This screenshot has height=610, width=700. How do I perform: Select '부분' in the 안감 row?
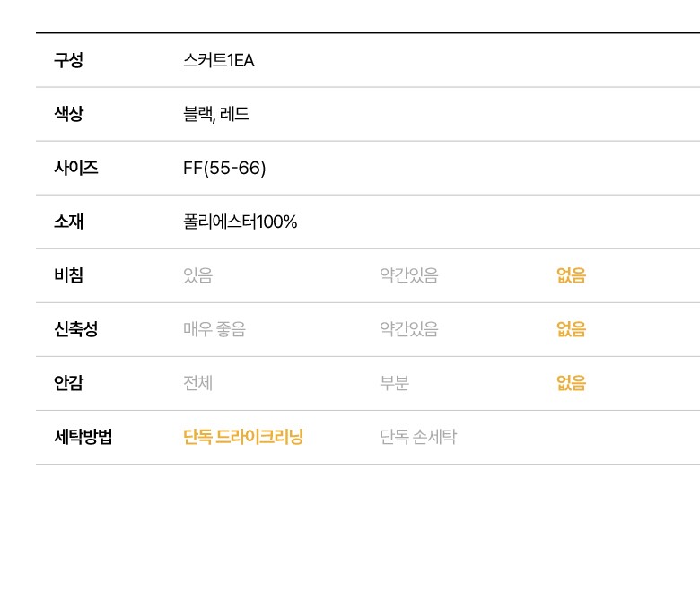[394, 383]
